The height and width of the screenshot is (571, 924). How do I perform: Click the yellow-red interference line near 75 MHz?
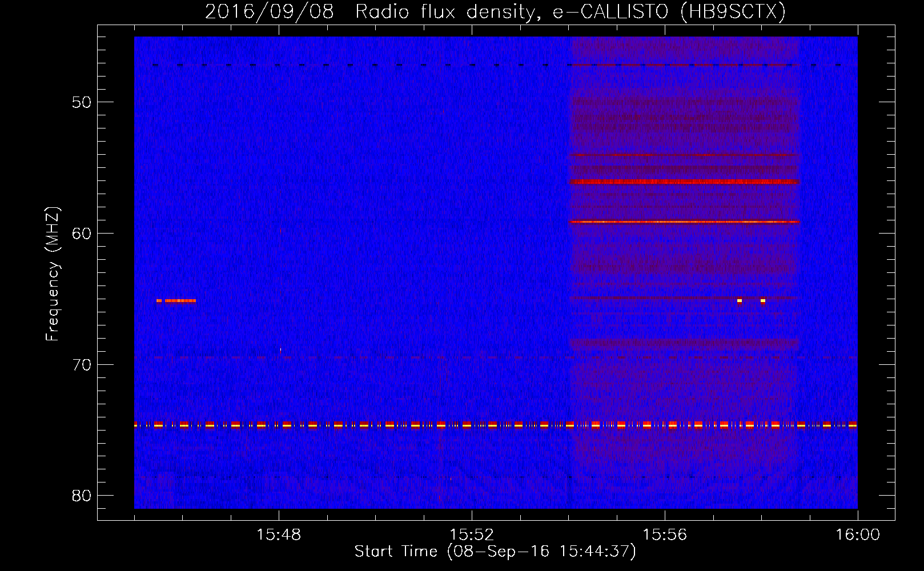[x=496, y=425]
